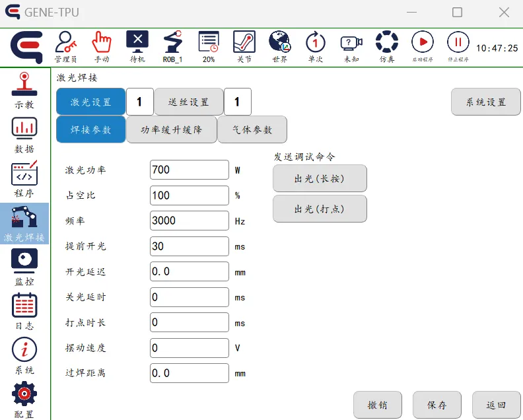Click the 单次 single-cycle icon

click(316, 46)
